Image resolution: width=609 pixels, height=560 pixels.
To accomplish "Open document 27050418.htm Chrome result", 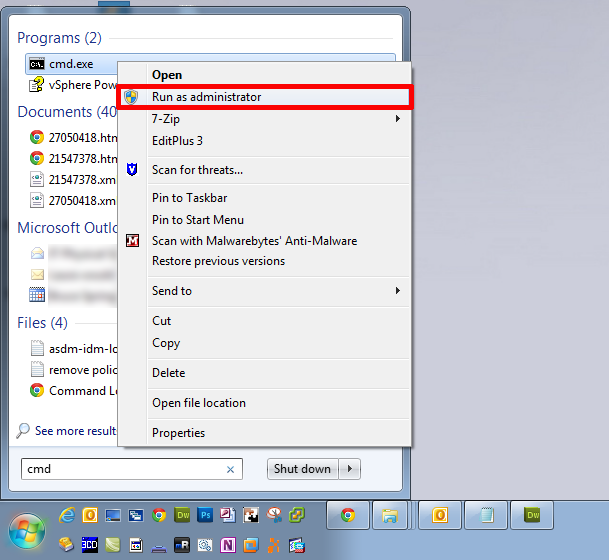I will point(73,137).
